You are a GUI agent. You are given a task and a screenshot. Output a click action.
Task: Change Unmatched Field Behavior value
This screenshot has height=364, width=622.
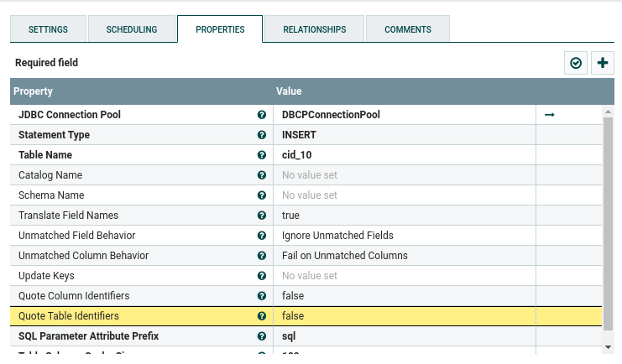tap(403, 236)
